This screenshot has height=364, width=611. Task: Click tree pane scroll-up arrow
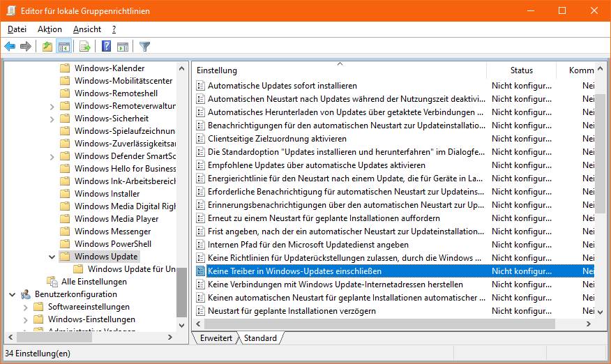tap(181, 68)
